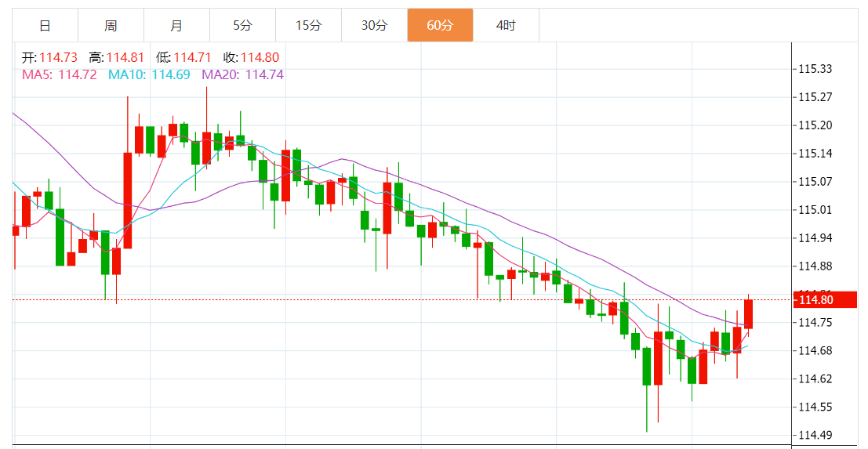Select the 周 weekly chart tab
This screenshot has width=868, height=449.
pyautogui.click(x=111, y=26)
